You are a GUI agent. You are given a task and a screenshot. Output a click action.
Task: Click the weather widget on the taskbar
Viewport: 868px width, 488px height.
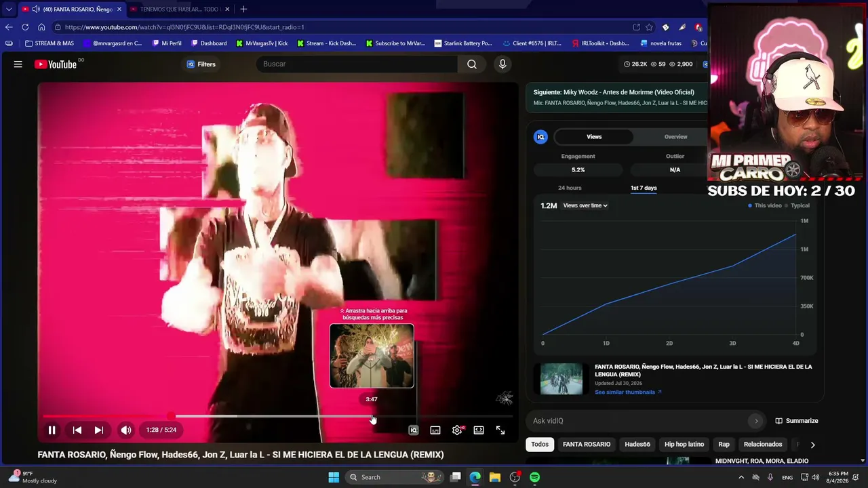tap(33, 477)
